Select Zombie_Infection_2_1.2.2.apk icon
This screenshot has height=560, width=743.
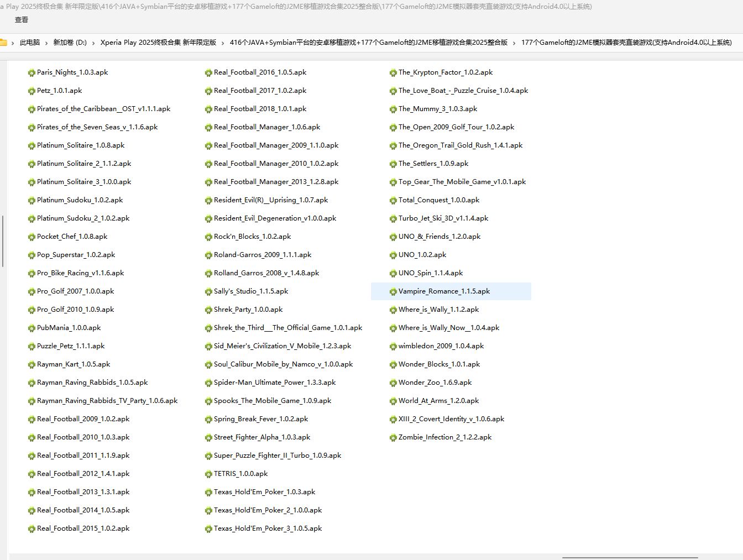(393, 437)
